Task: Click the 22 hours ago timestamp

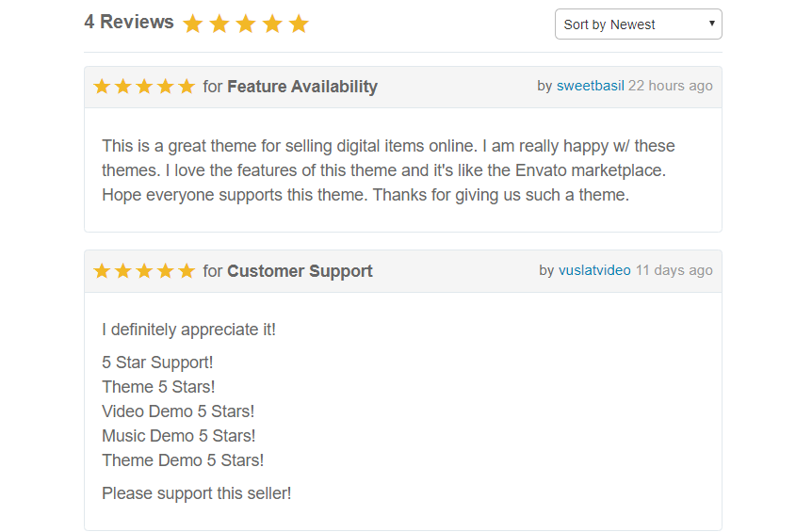Action: pyautogui.click(x=671, y=86)
